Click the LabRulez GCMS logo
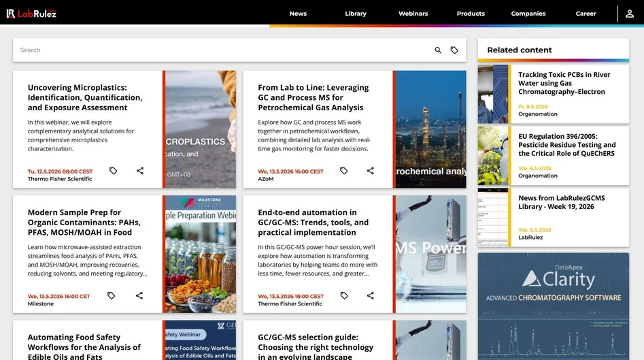The width and height of the screenshot is (644, 360). tap(31, 14)
